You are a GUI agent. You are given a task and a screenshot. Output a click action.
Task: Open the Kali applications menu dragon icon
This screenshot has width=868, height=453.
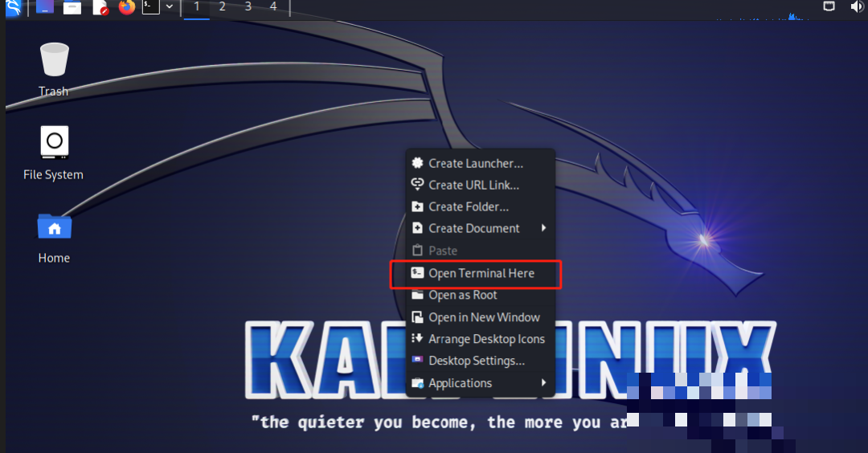click(x=13, y=8)
